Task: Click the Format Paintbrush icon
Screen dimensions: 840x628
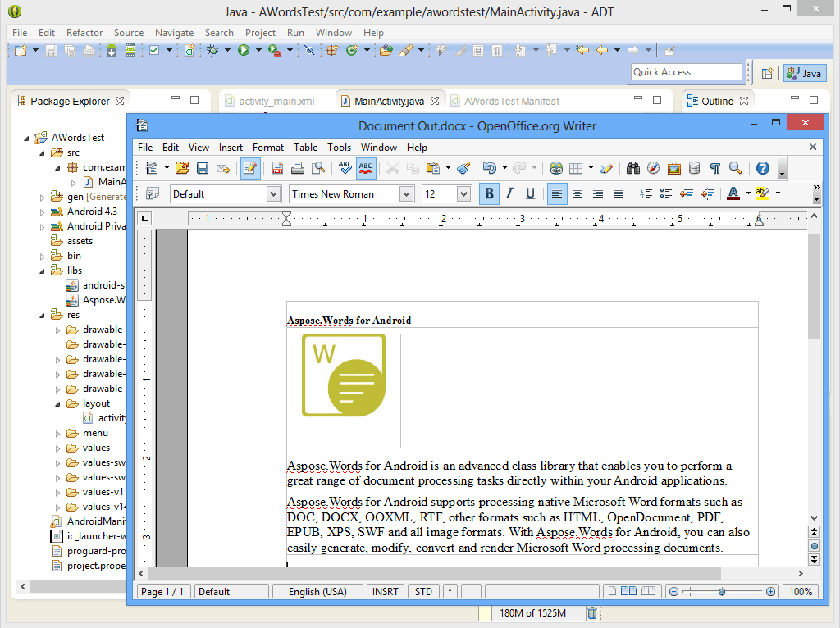Action: (464, 168)
